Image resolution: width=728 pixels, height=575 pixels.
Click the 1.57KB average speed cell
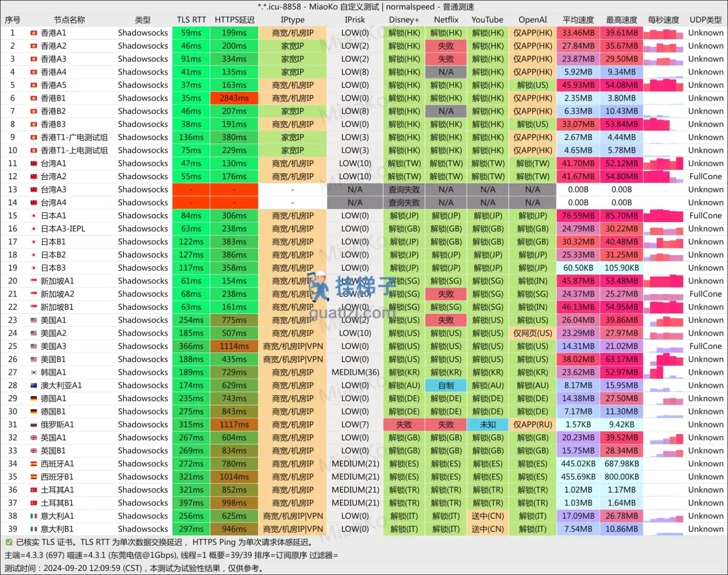(x=578, y=424)
